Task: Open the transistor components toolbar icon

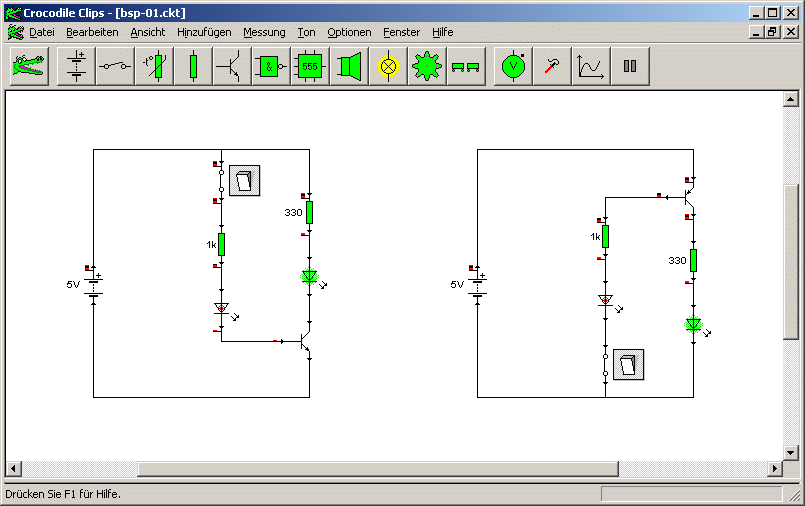Action: pyautogui.click(x=232, y=66)
